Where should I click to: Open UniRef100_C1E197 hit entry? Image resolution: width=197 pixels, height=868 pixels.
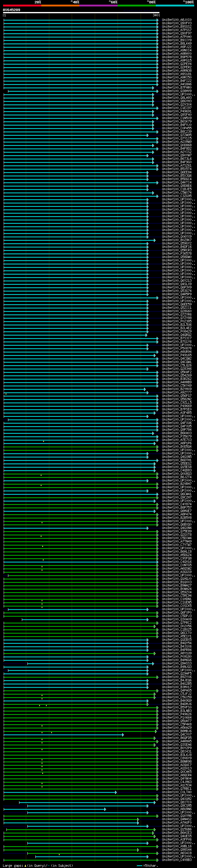pyautogui.click(x=177, y=108)
